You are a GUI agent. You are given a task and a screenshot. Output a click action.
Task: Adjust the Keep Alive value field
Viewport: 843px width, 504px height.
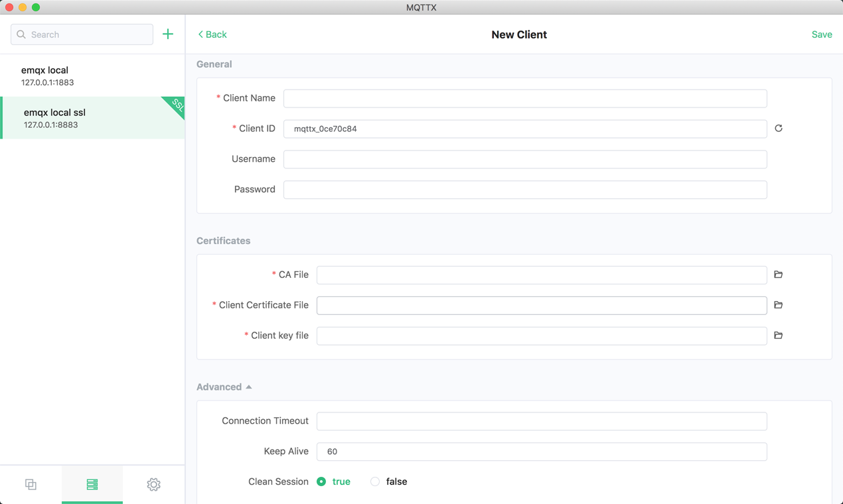(x=541, y=451)
